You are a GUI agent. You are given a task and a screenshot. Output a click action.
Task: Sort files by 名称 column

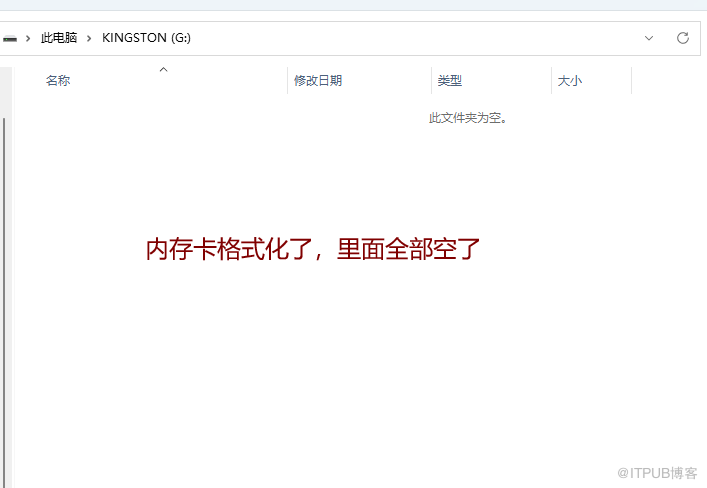[58, 81]
